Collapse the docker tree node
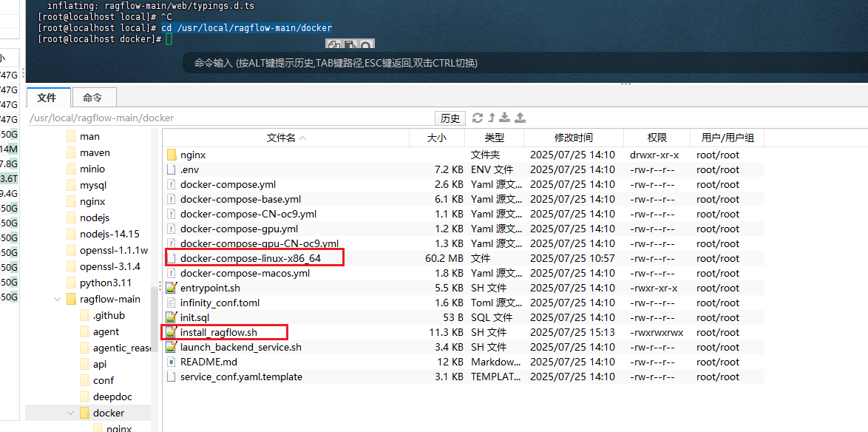Screen dimensions: 868x432 [x=71, y=414]
